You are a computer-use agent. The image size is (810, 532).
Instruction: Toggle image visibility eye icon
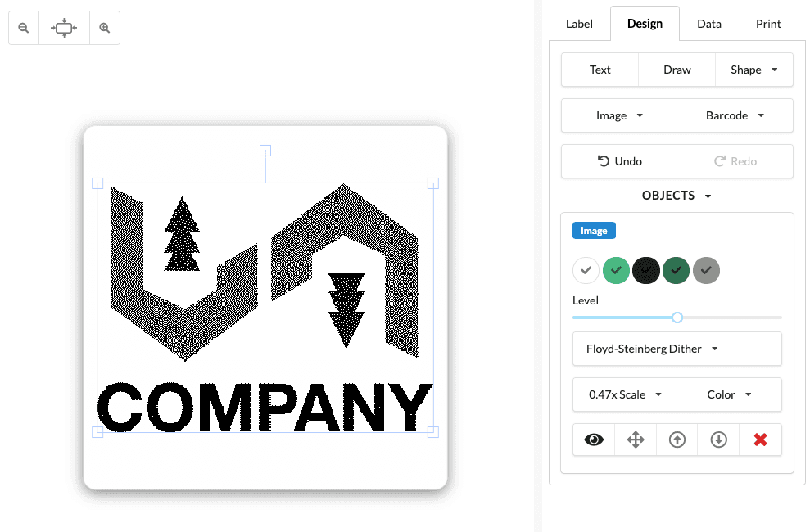[x=594, y=440]
